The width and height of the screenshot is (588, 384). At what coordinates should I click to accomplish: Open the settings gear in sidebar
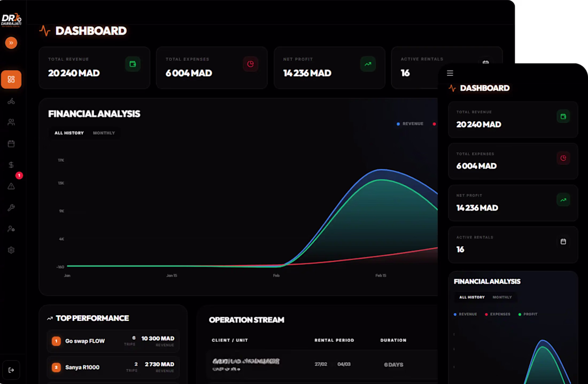point(11,250)
